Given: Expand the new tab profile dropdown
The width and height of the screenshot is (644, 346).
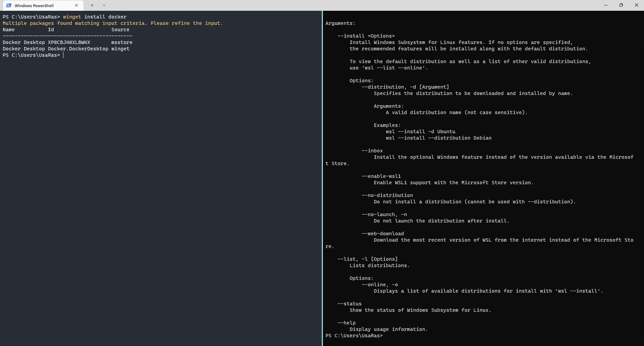Looking at the screenshot, I should pos(104,6).
